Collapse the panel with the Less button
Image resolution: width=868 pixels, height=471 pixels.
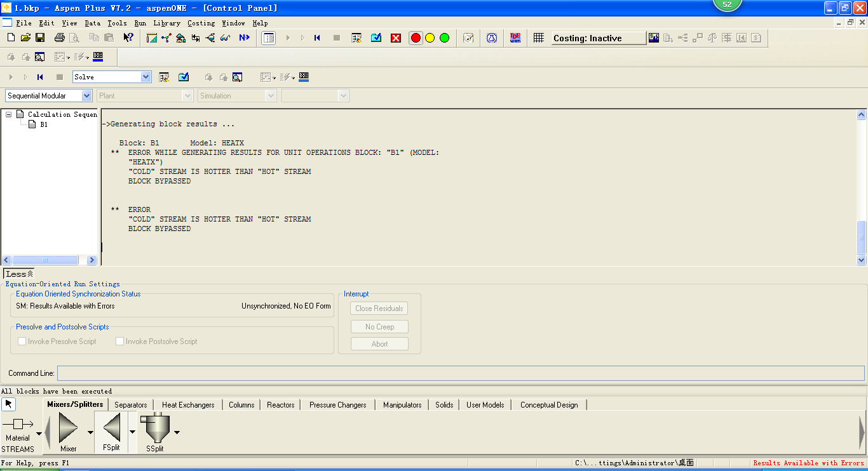19,274
